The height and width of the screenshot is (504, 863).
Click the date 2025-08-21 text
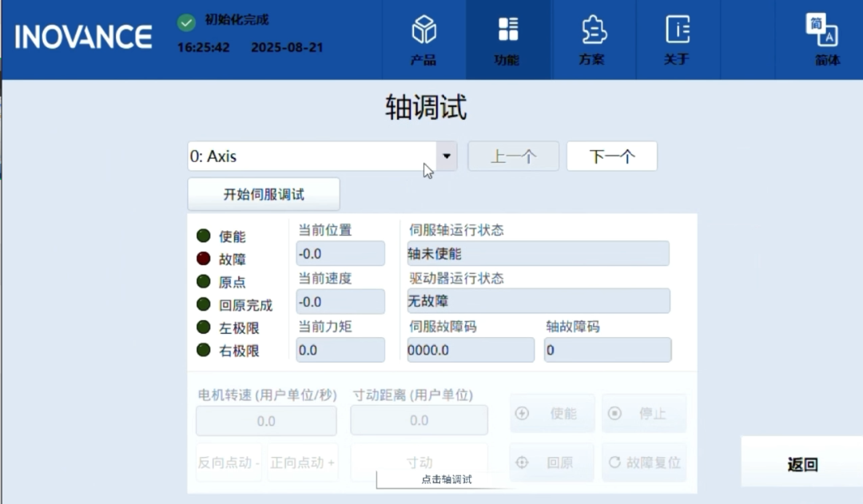coord(288,47)
